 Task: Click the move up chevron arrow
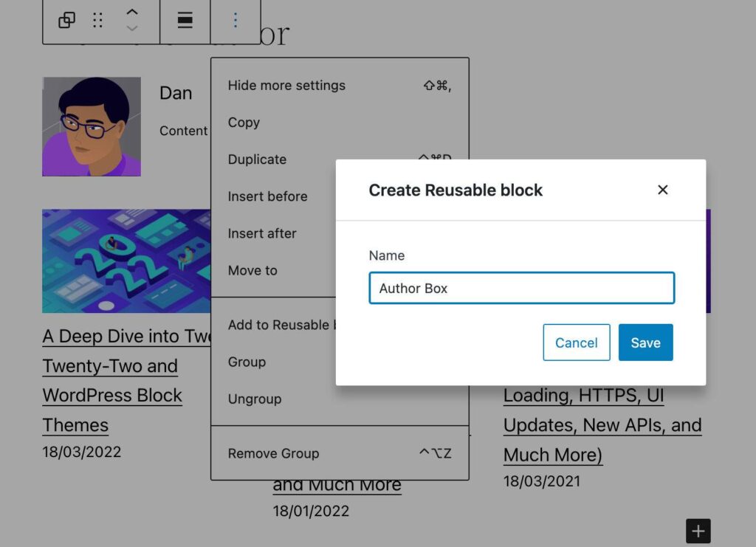click(131, 13)
